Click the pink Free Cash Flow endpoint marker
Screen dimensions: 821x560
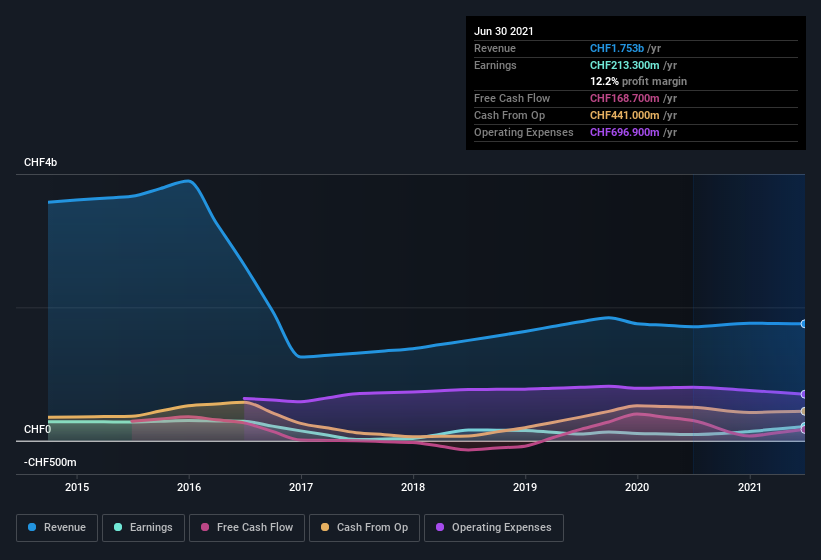(x=804, y=430)
